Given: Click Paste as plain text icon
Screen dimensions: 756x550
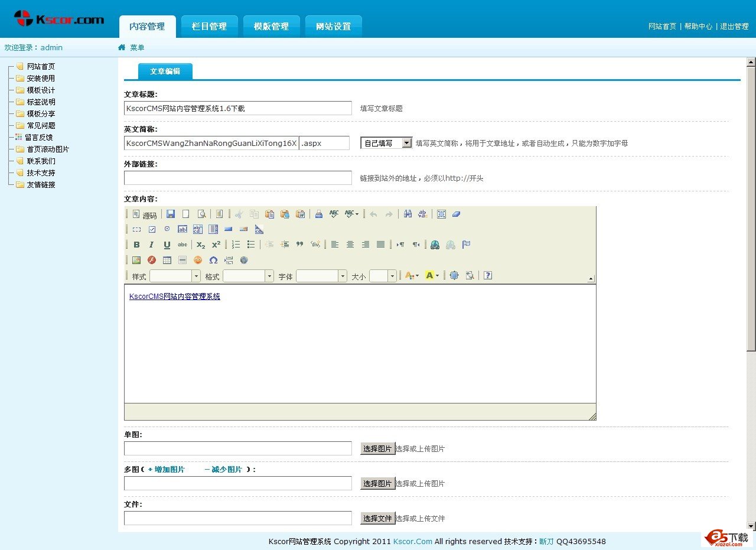Looking at the screenshot, I should tap(285, 214).
